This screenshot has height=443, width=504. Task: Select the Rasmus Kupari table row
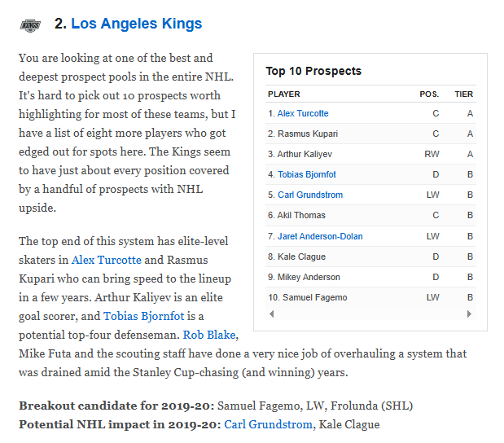click(x=370, y=134)
